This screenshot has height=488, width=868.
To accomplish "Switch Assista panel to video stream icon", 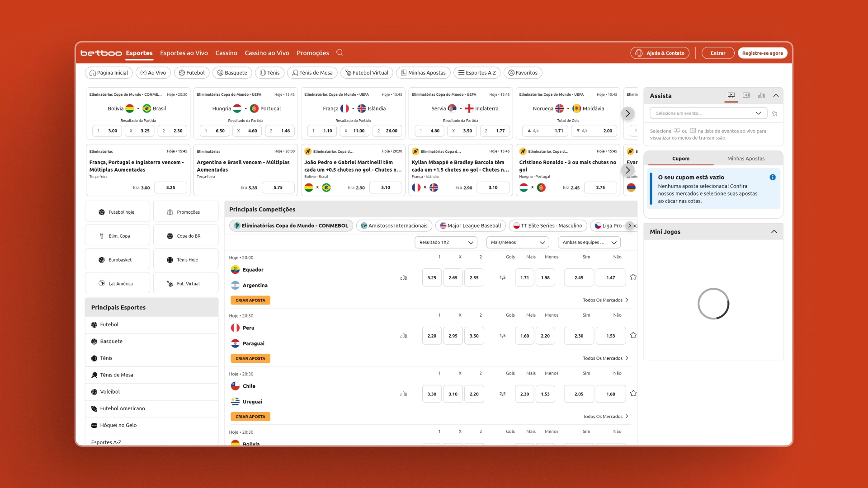I will (731, 95).
